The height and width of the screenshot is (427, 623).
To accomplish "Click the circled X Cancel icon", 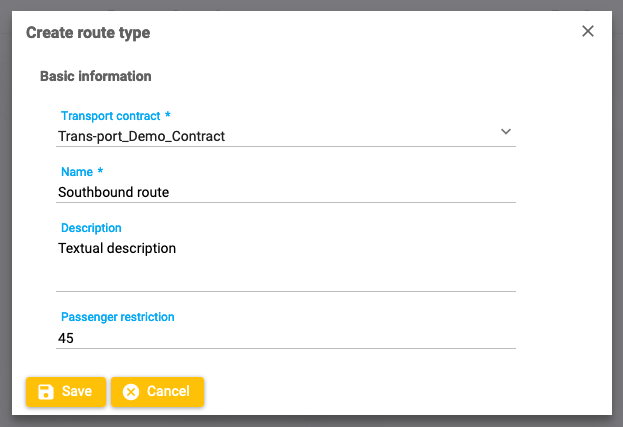I will [131, 392].
